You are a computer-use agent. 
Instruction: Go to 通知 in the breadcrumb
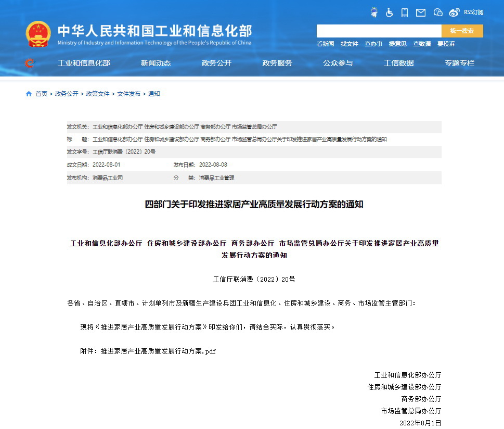[x=153, y=94]
